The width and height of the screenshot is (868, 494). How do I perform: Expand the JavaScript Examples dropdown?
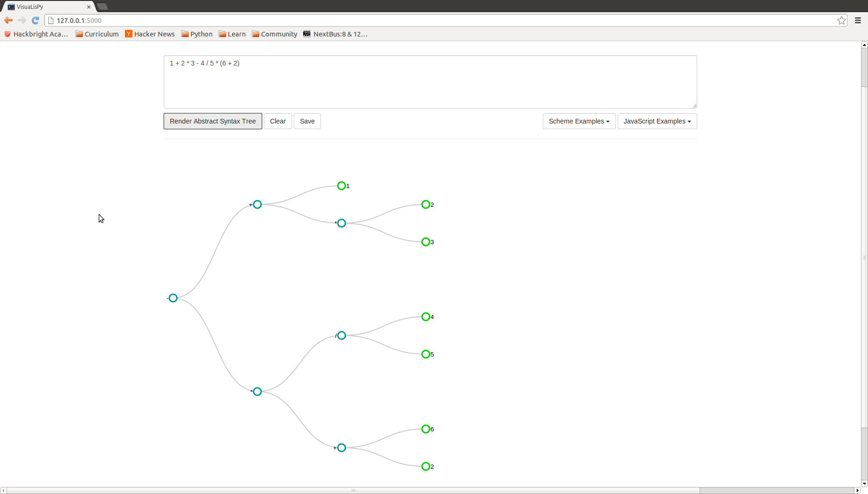[x=657, y=121]
